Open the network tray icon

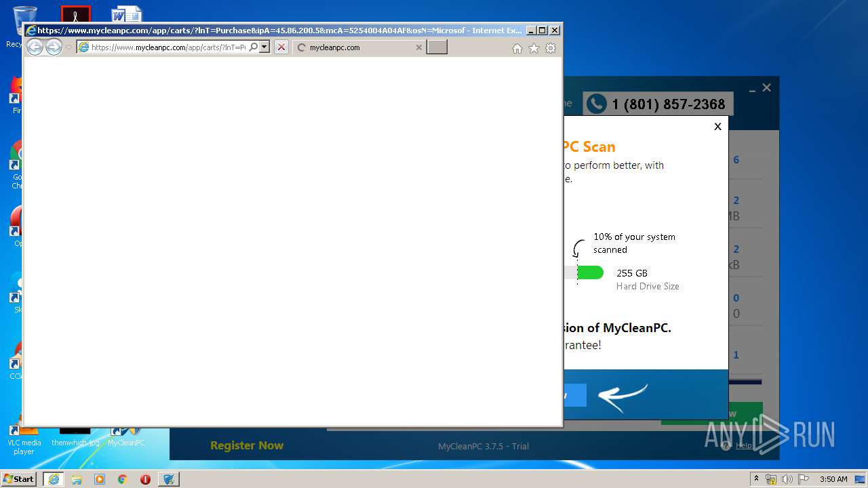pyautogui.click(x=771, y=479)
